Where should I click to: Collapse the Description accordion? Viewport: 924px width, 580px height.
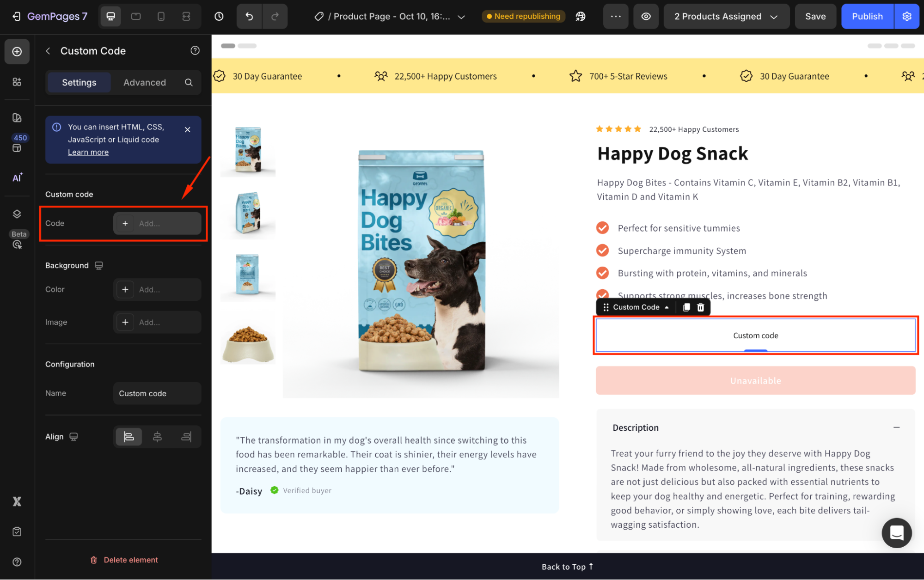tap(896, 427)
